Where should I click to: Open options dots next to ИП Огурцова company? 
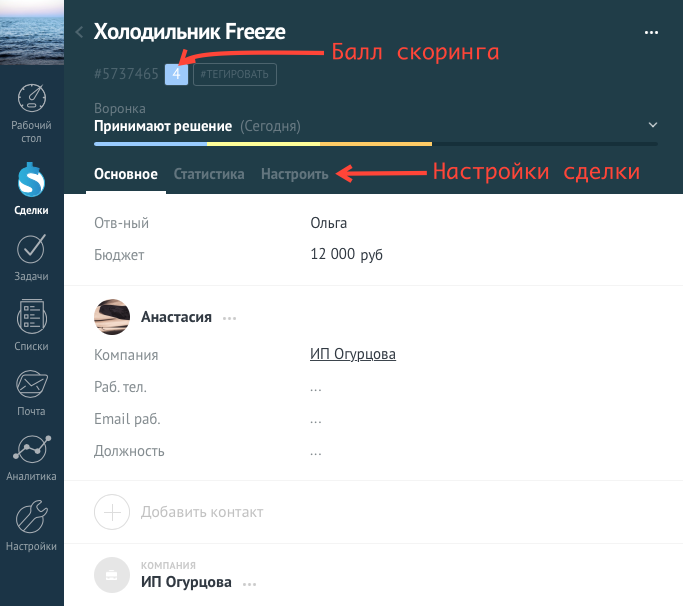249,584
